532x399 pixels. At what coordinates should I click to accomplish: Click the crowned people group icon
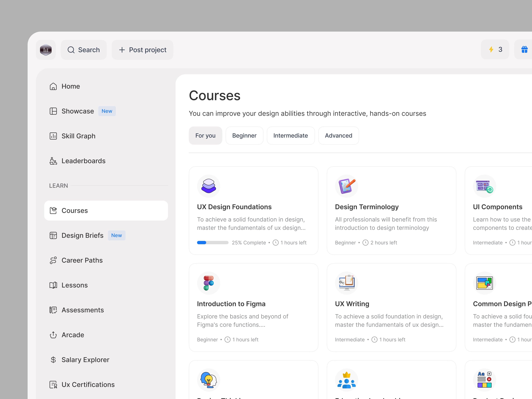coord(347,380)
